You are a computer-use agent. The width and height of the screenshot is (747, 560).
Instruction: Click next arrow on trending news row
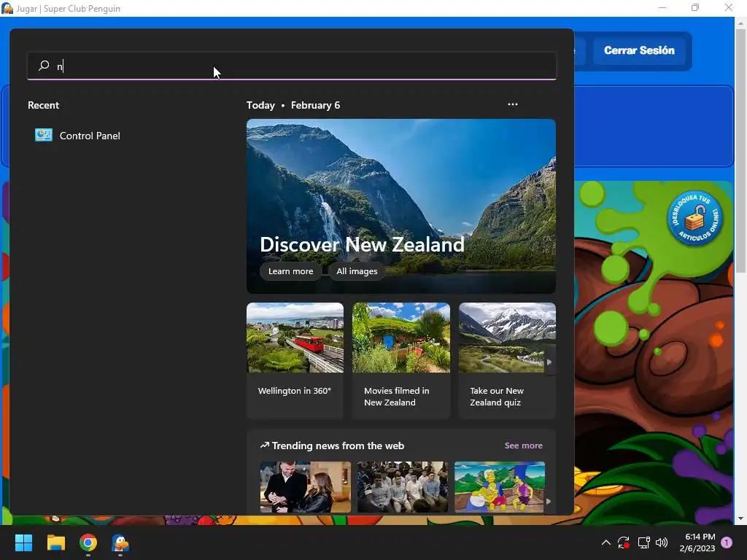point(549,501)
